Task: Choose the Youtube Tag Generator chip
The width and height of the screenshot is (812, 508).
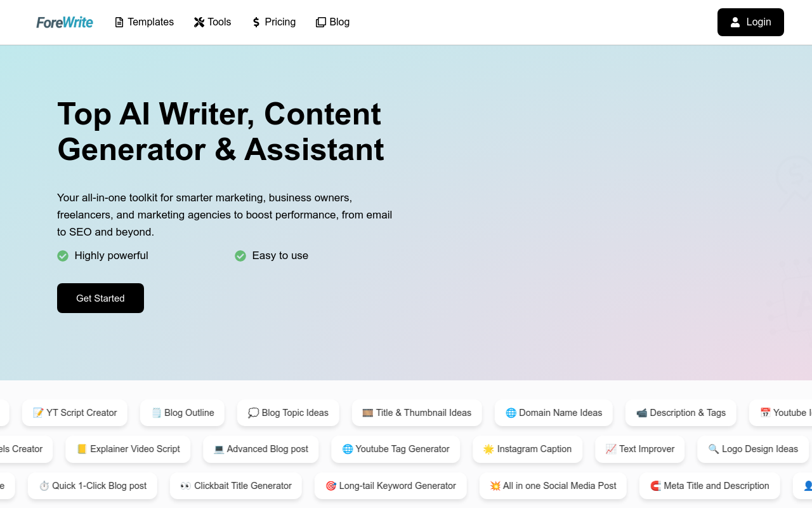Action: 396,449
